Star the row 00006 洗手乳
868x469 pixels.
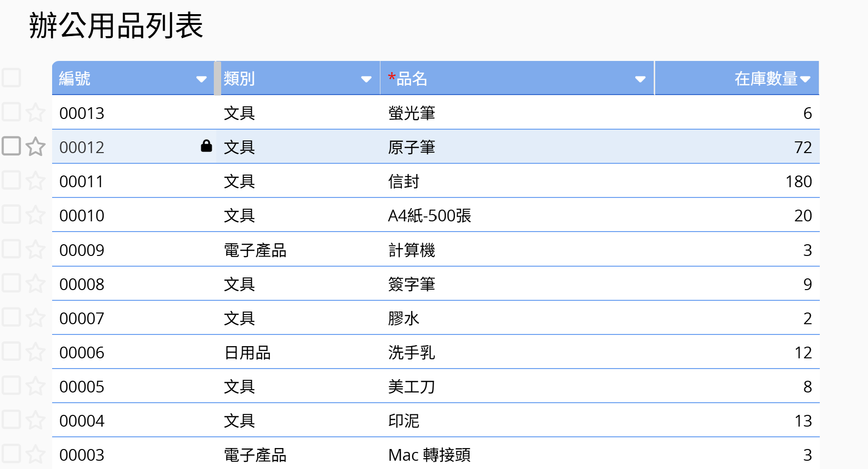[x=36, y=352]
